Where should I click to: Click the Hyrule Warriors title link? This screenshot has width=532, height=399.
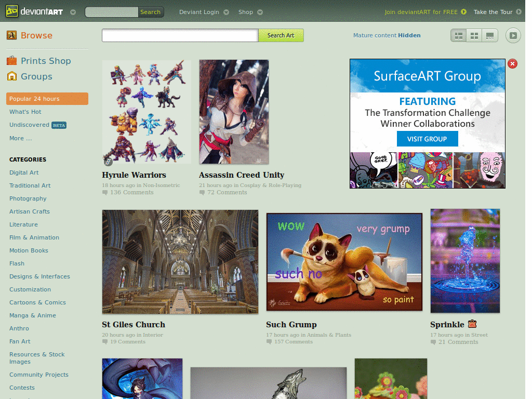[x=134, y=175]
